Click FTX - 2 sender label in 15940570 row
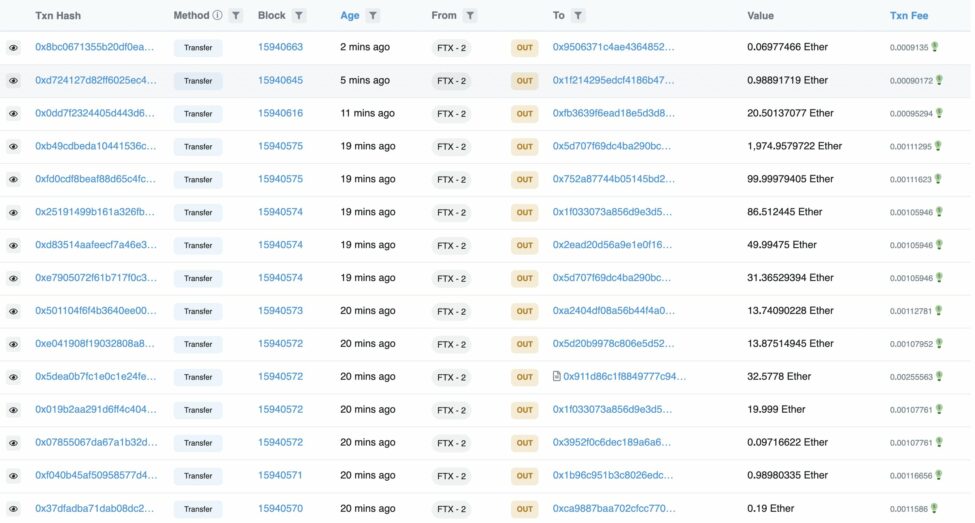Viewport: 975px width, 523px height. pos(451,509)
